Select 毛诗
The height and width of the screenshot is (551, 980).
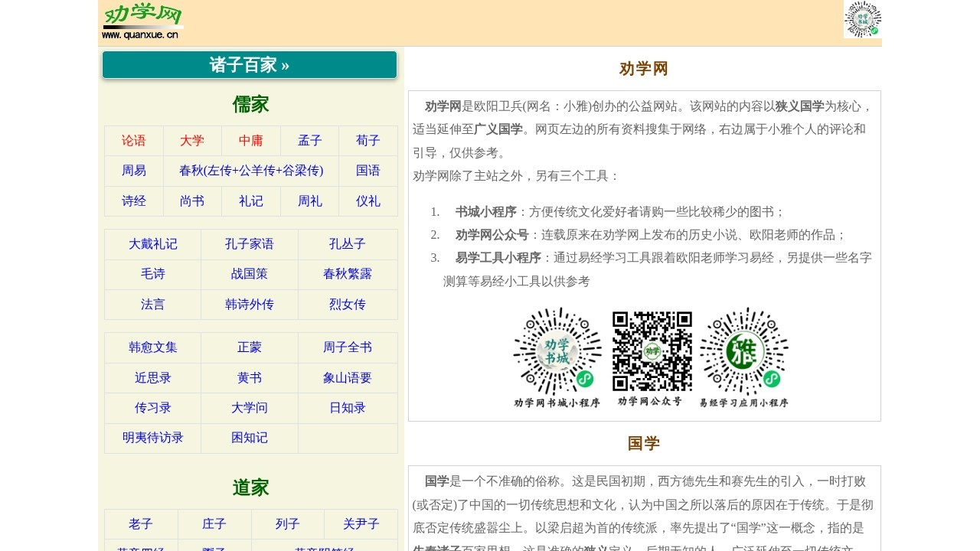(x=153, y=274)
